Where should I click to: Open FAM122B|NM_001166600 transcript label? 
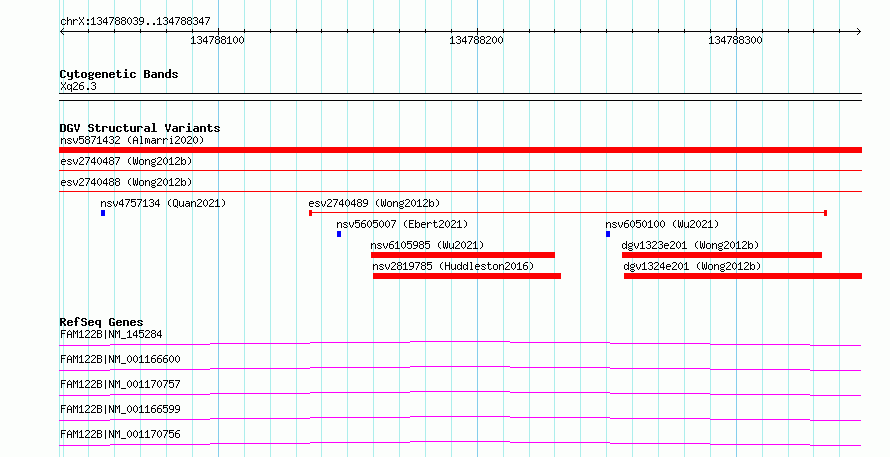tap(120, 359)
